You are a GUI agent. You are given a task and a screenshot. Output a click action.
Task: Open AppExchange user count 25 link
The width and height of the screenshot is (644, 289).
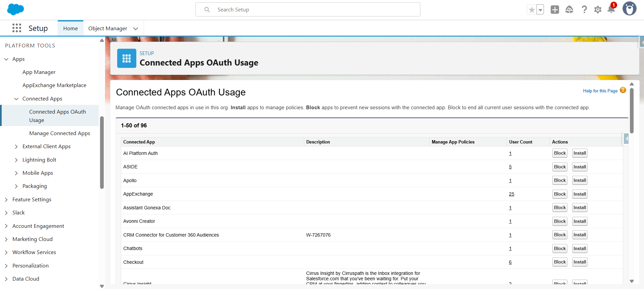coord(511,194)
